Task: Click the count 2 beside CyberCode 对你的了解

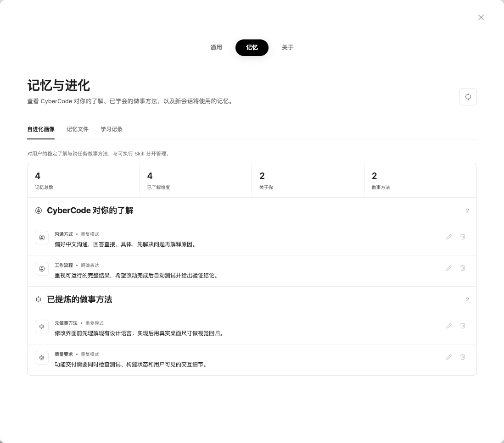Action: (x=467, y=211)
